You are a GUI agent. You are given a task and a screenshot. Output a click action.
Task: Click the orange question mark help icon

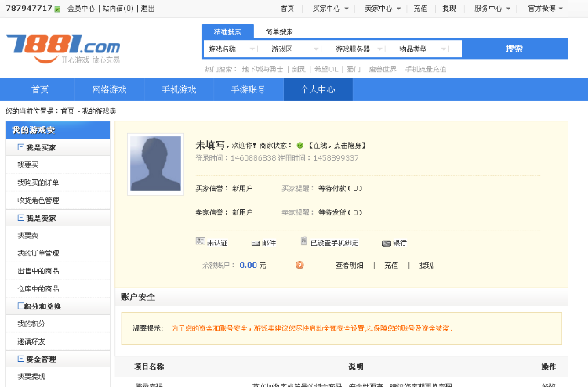[299, 266]
